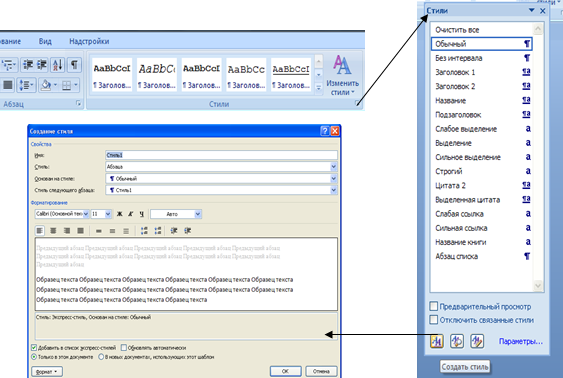
Task: Select В новых документах radio option
Action: coord(101,357)
